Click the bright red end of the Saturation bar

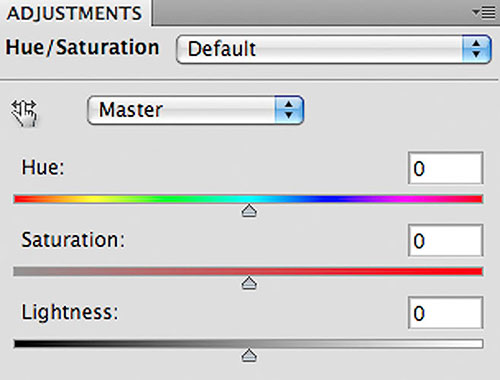click(467, 271)
